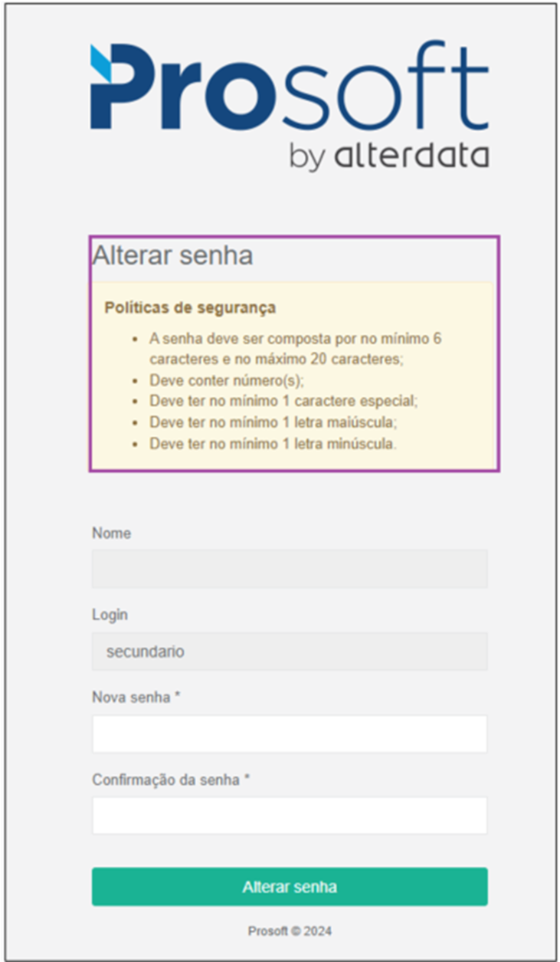This screenshot has width=560, height=962.
Task: Focus the Confirmação da senha field
Action: tap(290, 816)
